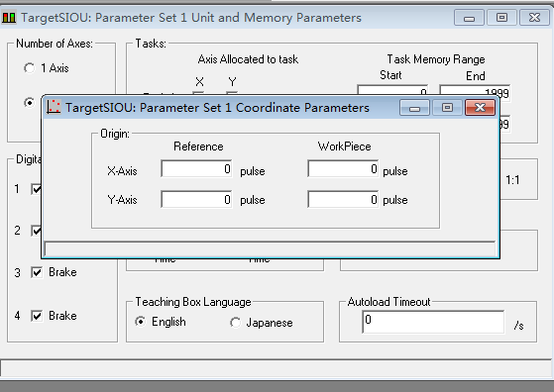Click the Task Memory Range End field

point(475,91)
